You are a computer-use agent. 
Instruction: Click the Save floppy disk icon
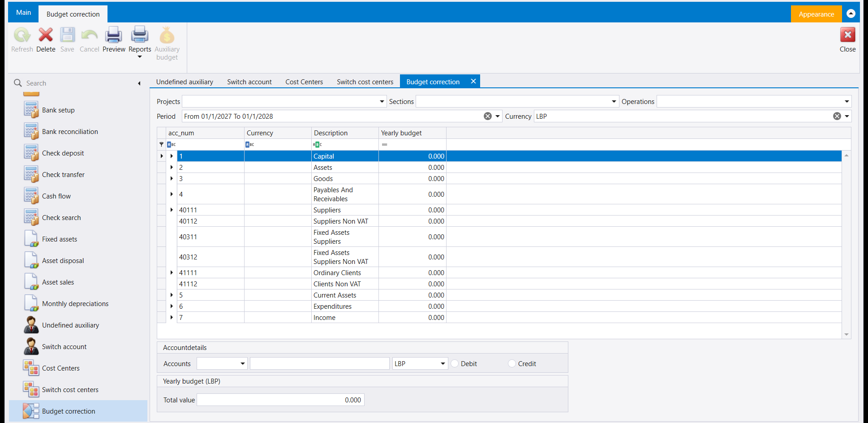click(67, 35)
